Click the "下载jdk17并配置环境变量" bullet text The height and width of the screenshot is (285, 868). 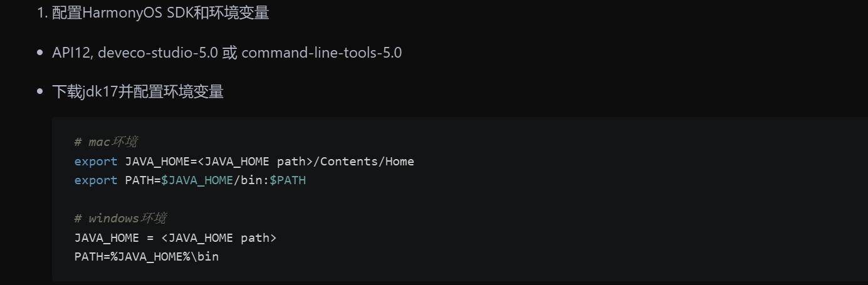[138, 92]
